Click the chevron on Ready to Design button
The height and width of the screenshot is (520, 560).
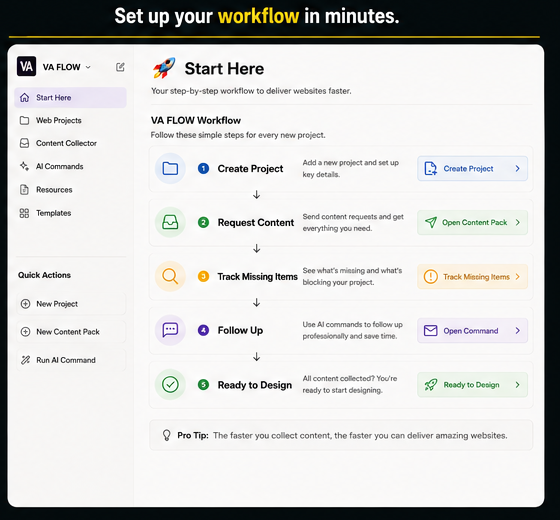[518, 385]
